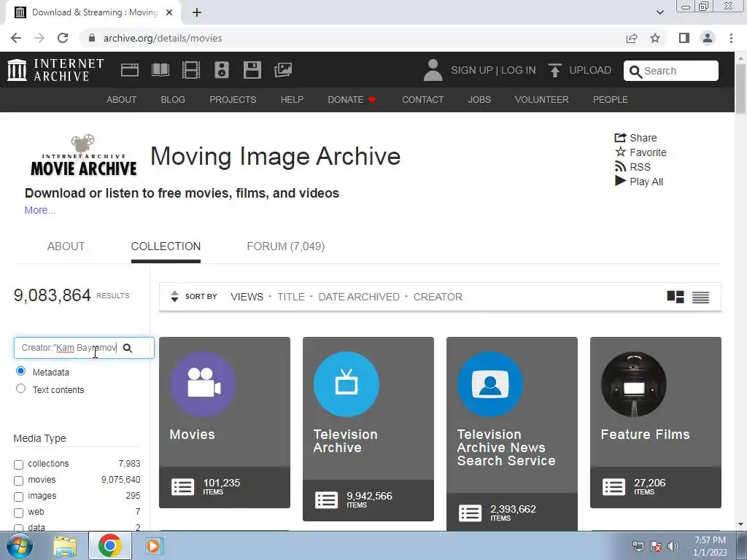This screenshot has width=747, height=560.
Task: Check the images media type checkbox
Action: coord(18,497)
